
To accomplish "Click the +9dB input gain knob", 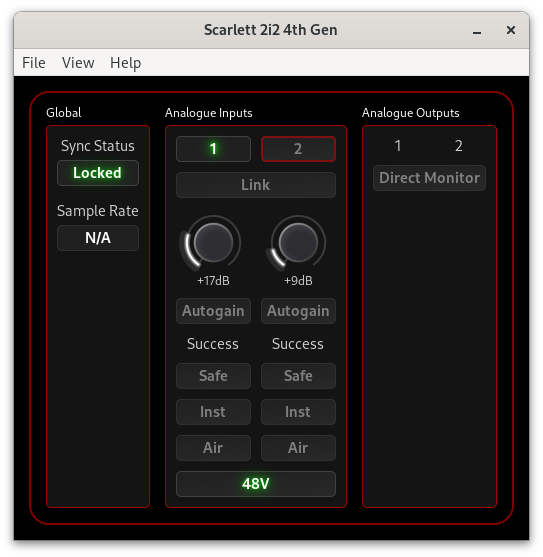I will [298, 243].
